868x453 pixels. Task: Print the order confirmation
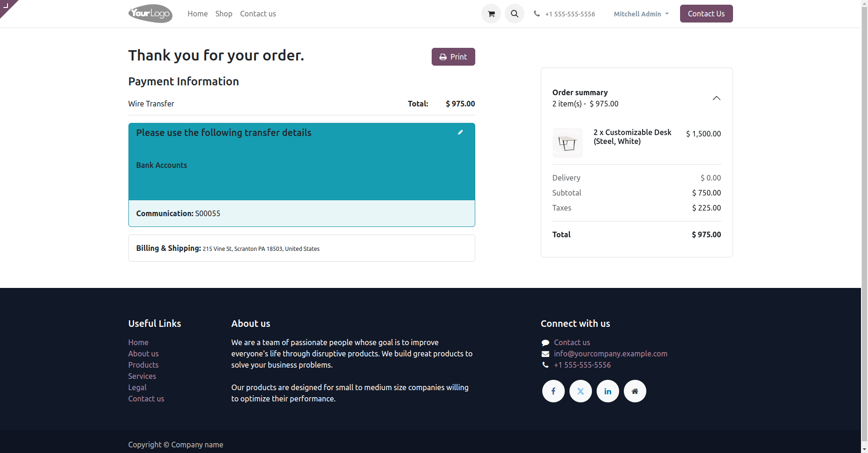click(453, 57)
